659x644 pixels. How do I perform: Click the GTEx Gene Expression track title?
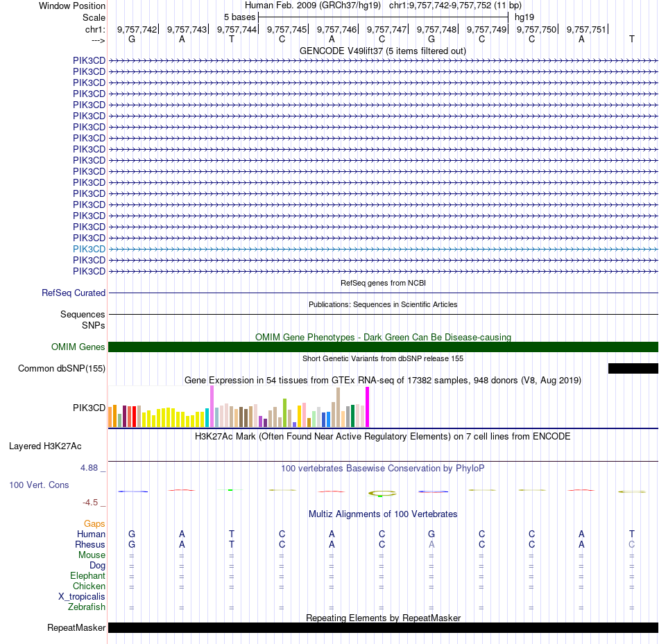click(383, 380)
